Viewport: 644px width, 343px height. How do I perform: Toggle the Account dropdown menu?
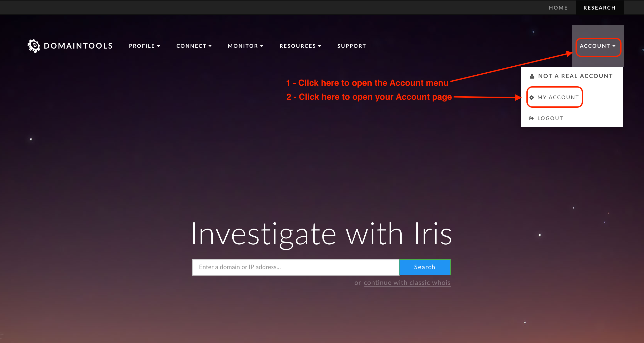[598, 46]
